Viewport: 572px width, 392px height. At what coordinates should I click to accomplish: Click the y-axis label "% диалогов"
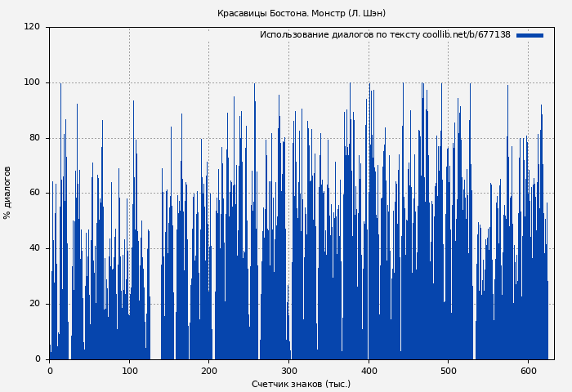pyautogui.click(x=8, y=193)
